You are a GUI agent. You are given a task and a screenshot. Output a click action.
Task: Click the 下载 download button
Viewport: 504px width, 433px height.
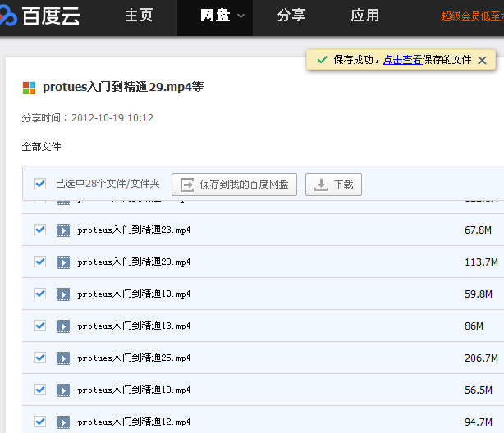(x=333, y=185)
